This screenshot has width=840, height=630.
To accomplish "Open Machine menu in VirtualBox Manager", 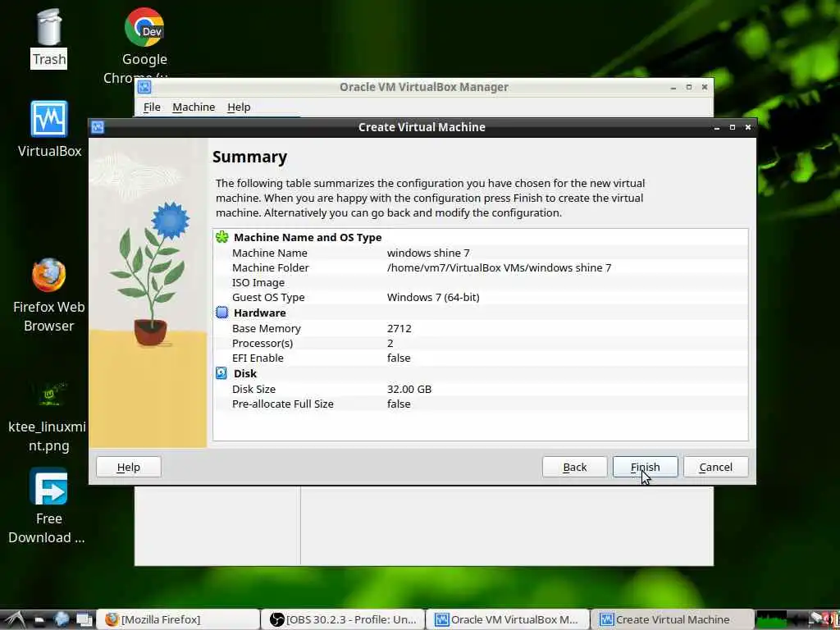I will (x=194, y=107).
